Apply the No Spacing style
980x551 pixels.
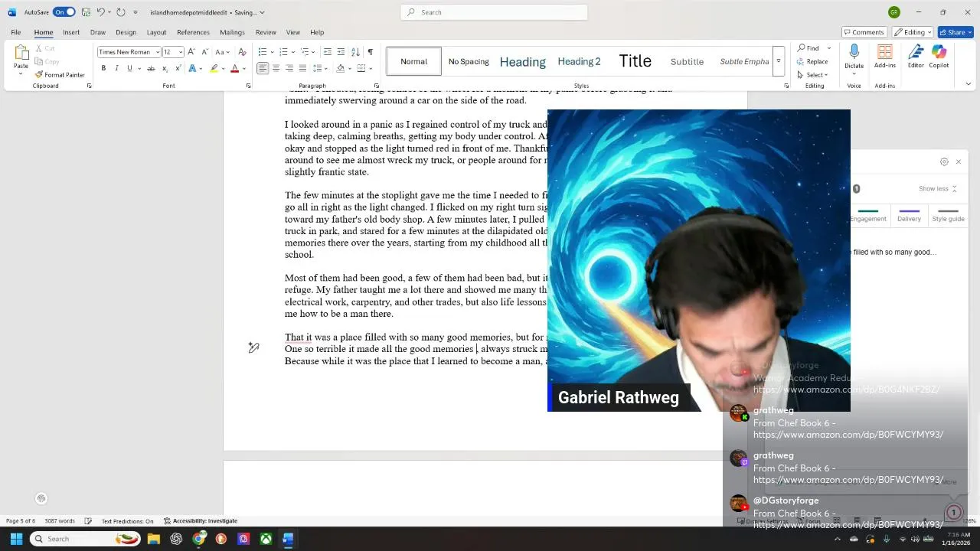tap(469, 61)
